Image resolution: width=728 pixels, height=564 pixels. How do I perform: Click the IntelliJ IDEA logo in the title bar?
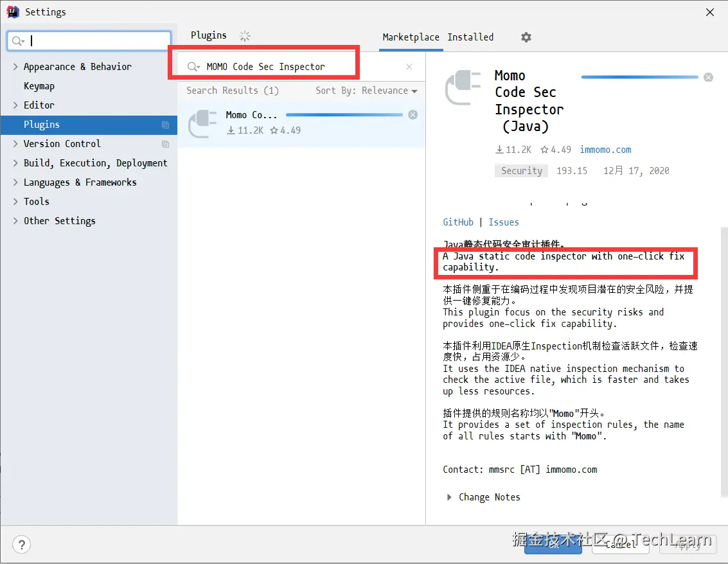pyautogui.click(x=12, y=12)
